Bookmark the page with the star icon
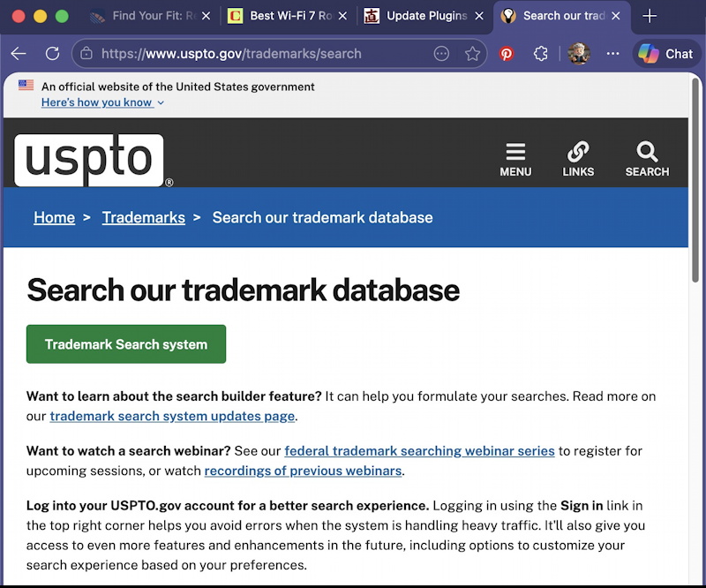The image size is (706, 588). click(x=474, y=54)
